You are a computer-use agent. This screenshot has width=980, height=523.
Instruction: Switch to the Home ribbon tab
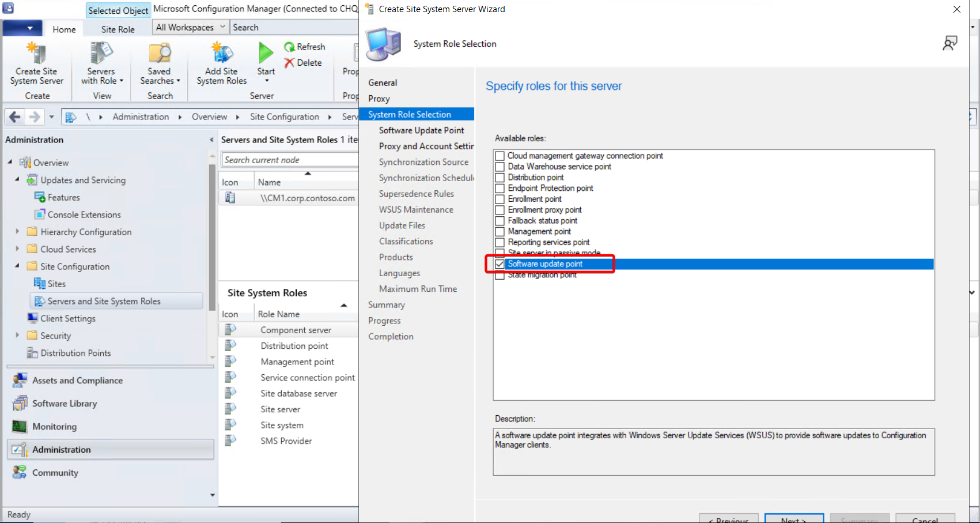pos(64,29)
